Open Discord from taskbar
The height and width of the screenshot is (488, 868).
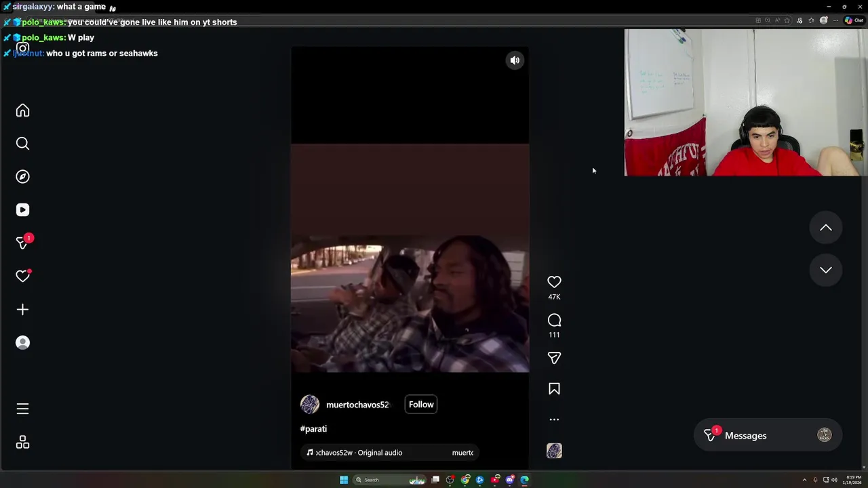[510, 480]
